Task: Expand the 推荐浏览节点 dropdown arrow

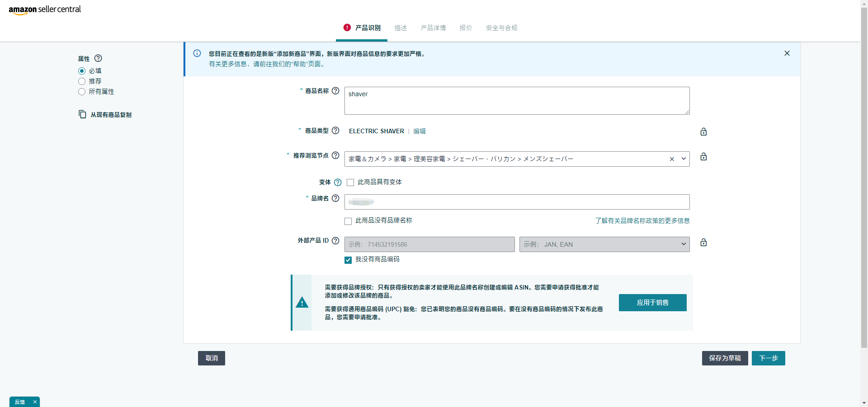Action: 684,159
